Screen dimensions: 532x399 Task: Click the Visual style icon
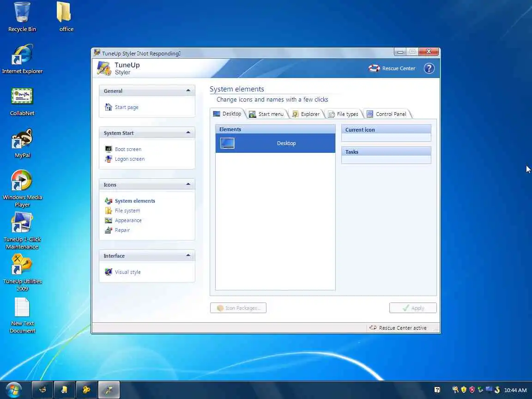108,272
